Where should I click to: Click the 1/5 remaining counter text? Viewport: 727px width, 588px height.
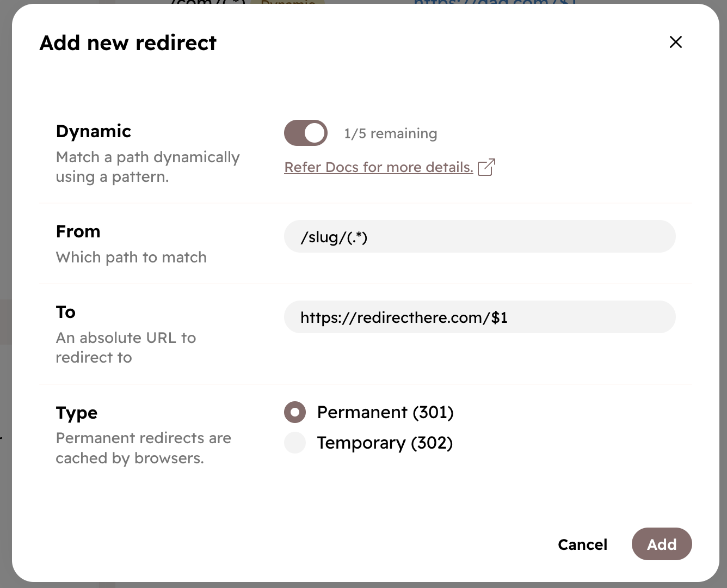pos(390,133)
